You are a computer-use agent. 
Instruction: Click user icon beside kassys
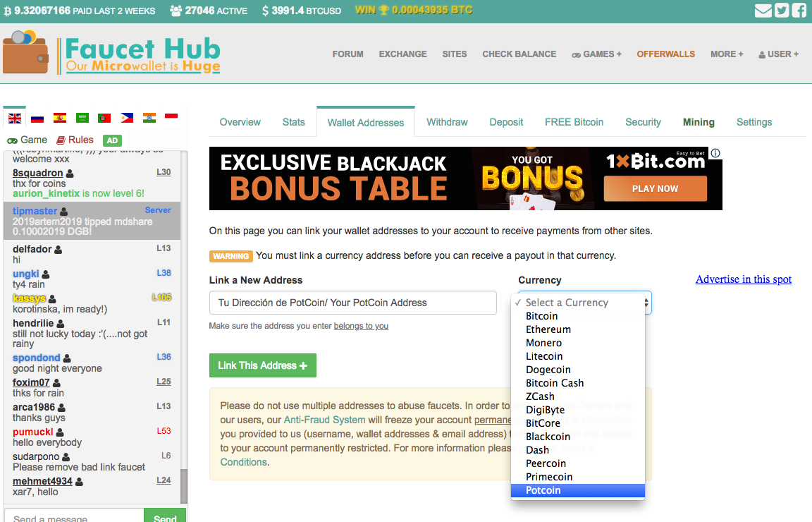coord(52,299)
